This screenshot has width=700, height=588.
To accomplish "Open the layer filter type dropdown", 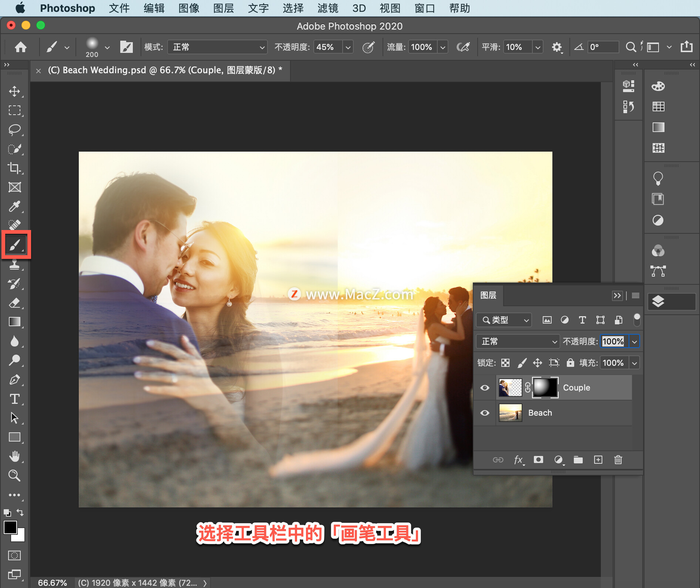I will [x=504, y=320].
